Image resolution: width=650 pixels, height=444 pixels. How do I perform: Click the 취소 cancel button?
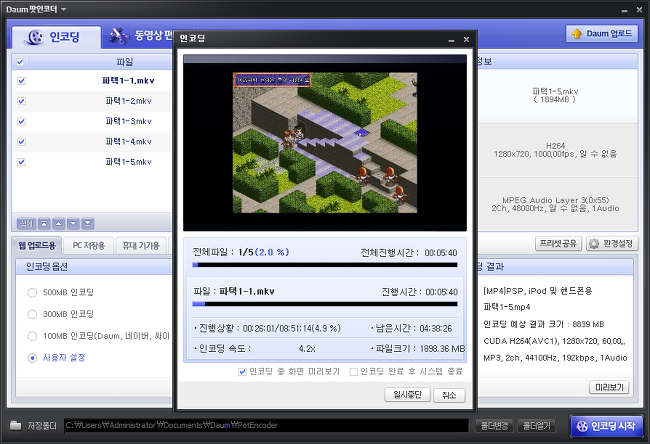pos(449,395)
